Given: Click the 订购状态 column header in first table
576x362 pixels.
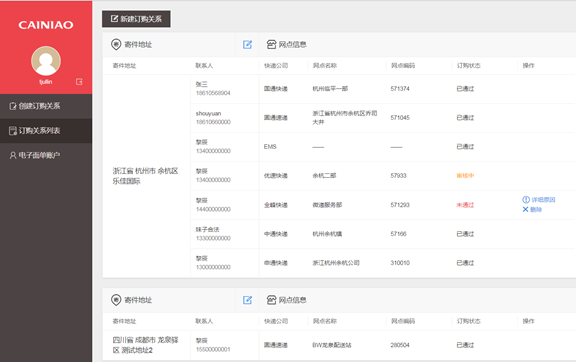Looking at the screenshot, I should pos(468,65).
